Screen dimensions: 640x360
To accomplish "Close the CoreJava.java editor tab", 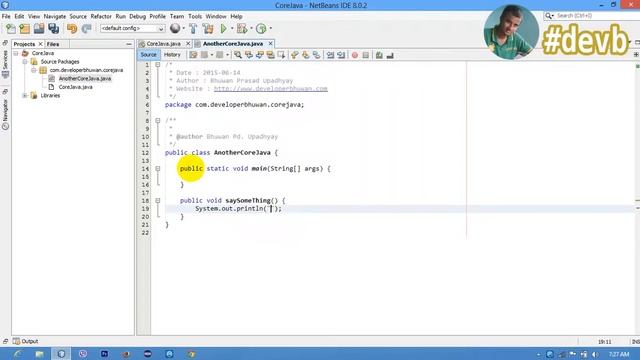I will click(188, 44).
